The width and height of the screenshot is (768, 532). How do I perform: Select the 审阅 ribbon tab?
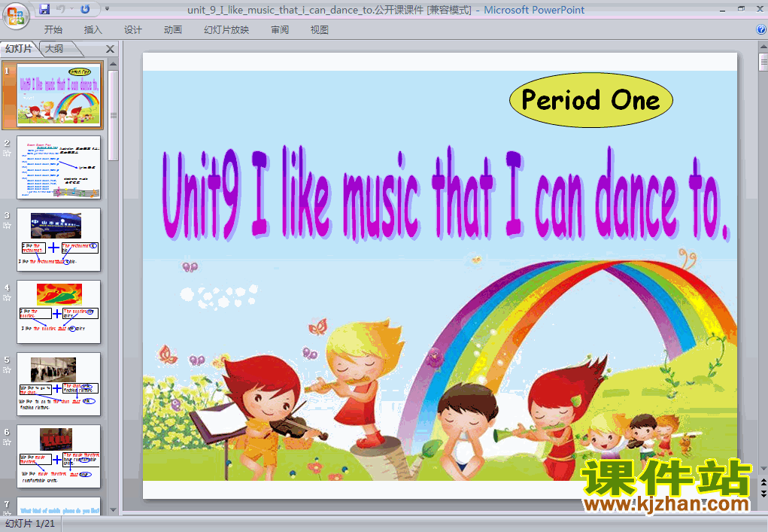[280, 30]
